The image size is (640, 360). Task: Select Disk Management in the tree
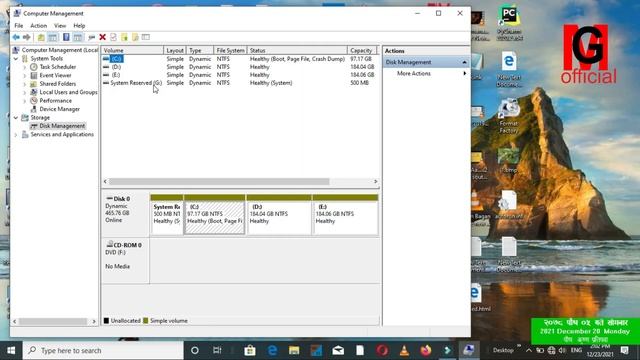point(62,126)
